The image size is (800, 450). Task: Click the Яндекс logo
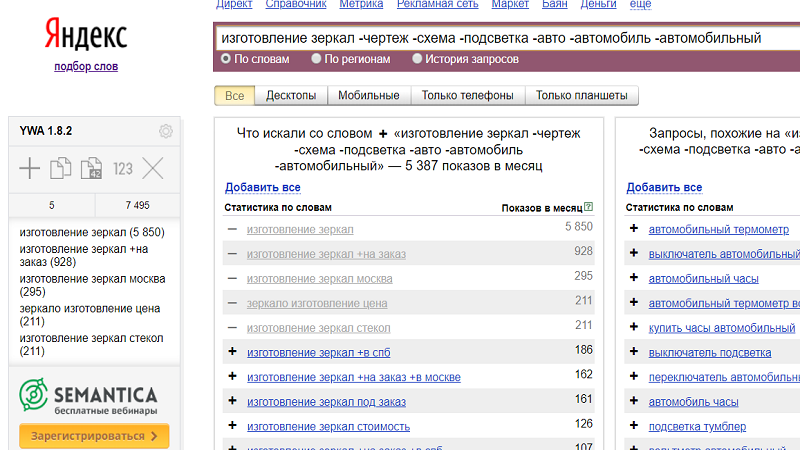coord(86,34)
